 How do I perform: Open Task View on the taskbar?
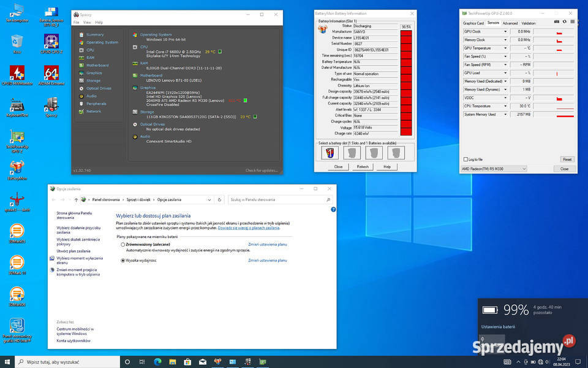pyautogui.click(x=142, y=362)
